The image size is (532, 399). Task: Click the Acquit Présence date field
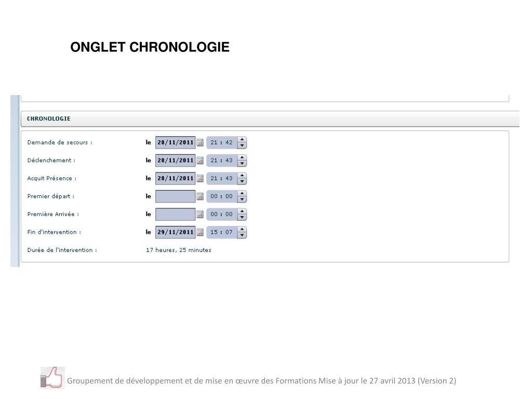[x=176, y=179]
